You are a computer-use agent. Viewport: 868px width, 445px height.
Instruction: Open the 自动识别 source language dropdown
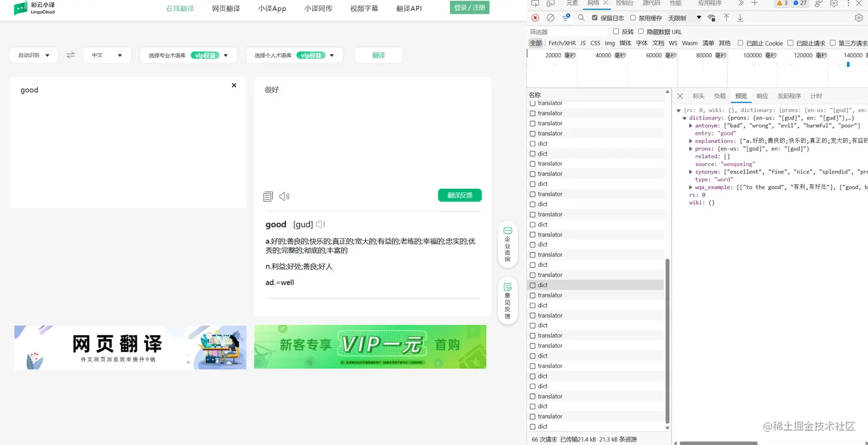point(34,55)
